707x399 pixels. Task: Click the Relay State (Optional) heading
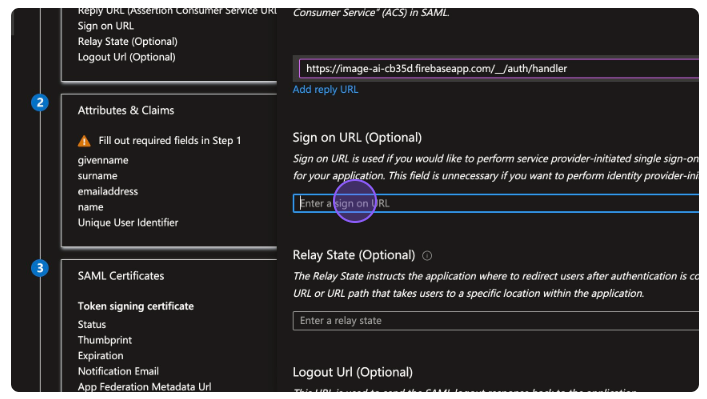click(x=354, y=255)
